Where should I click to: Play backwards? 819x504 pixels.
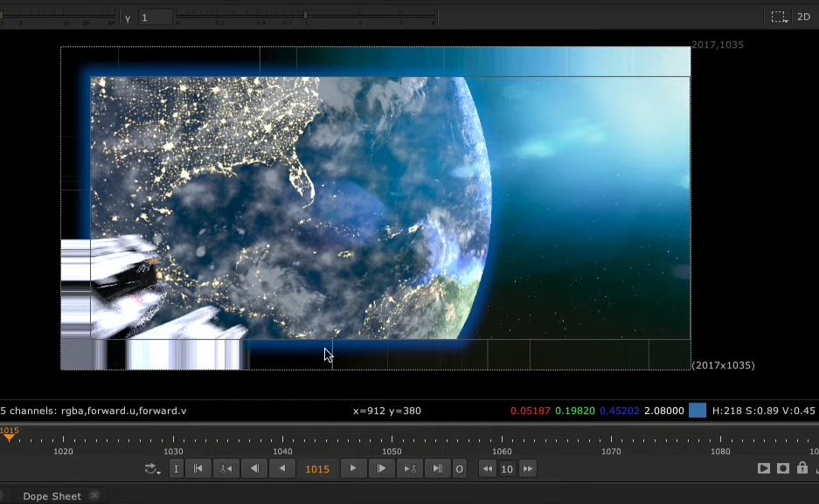(282, 468)
